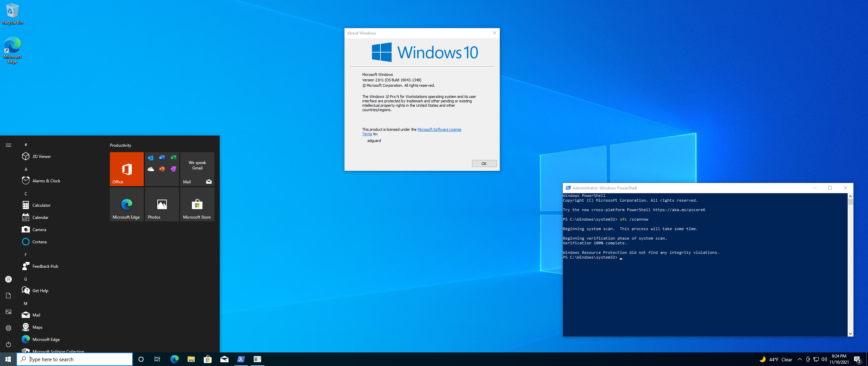The image size is (868, 366).
Task: Focus the taskbar search box
Action: click(x=75, y=359)
